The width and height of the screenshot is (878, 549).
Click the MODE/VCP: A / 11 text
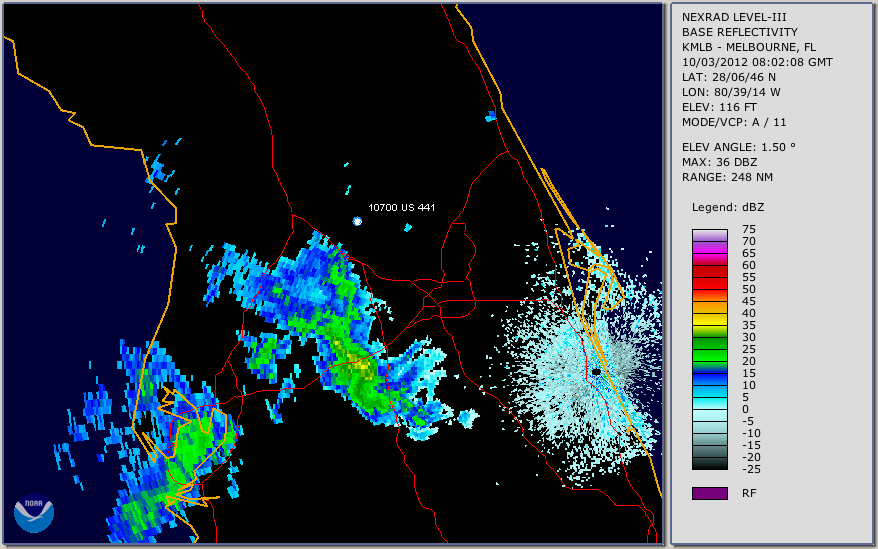734,122
